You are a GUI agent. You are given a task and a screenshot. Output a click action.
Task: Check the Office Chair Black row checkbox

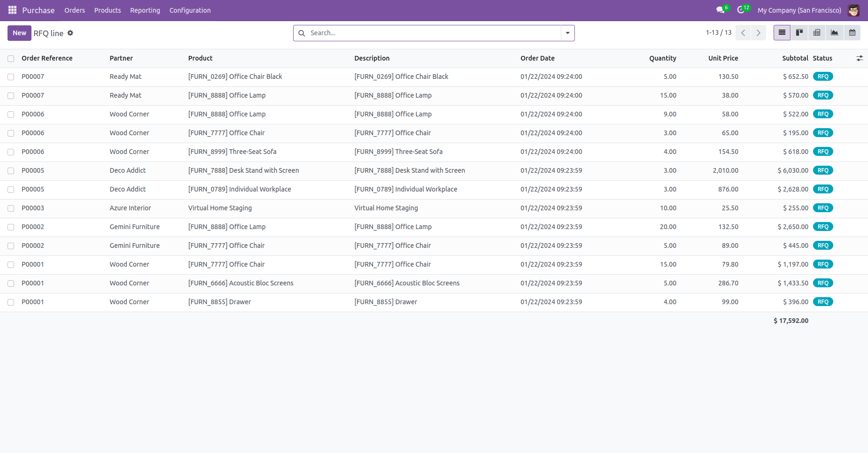click(11, 77)
